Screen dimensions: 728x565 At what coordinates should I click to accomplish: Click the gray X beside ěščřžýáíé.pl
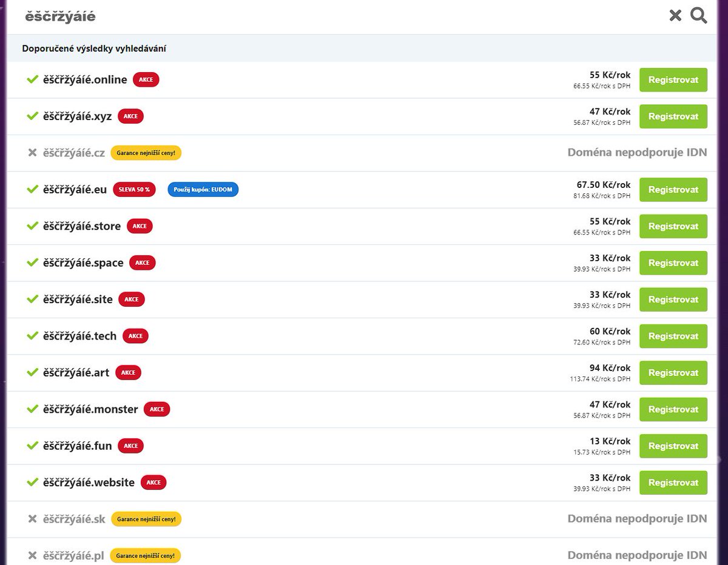click(x=33, y=555)
